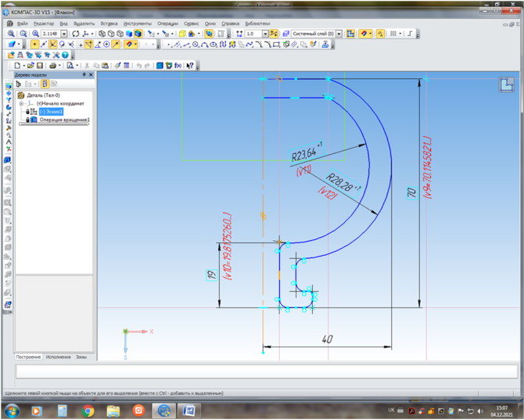Toggle the point-on-curve snap button
This screenshot has width=524, height=420.
click(x=116, y=45)
